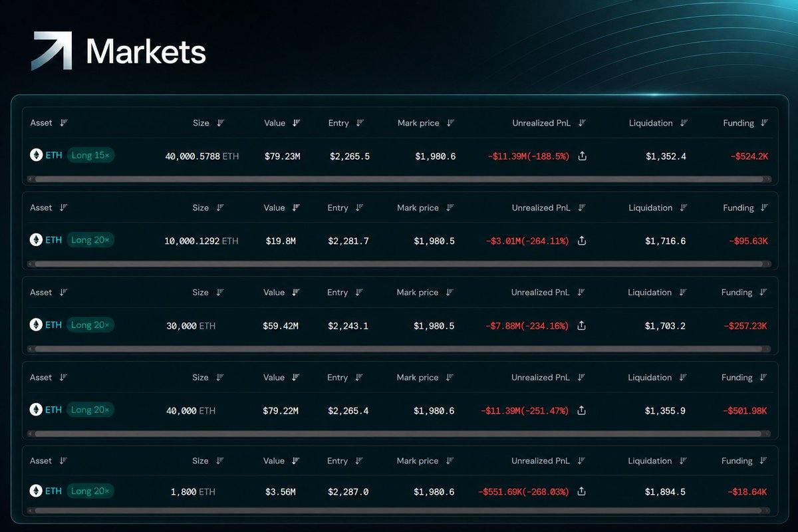
Task: Select the entry price $2,281.7
Action: point(348,241)
